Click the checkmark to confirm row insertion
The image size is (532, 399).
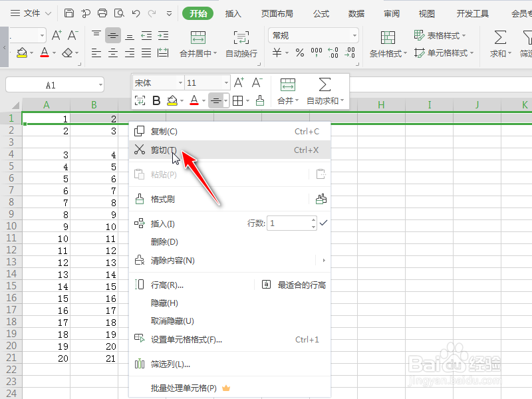323,223
